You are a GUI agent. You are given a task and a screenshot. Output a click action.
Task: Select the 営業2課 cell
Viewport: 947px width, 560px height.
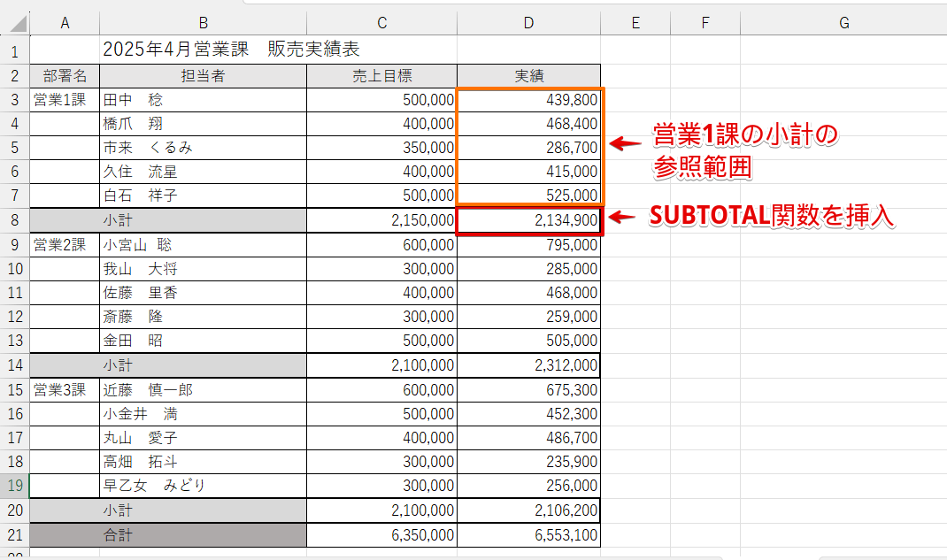pyautogui.click(x=65, y=245)
